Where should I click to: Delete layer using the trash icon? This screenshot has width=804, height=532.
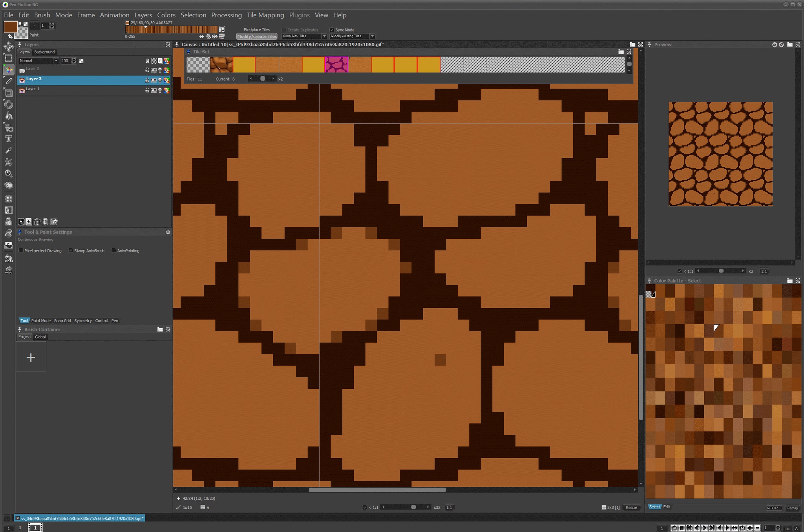pos(37,222)
